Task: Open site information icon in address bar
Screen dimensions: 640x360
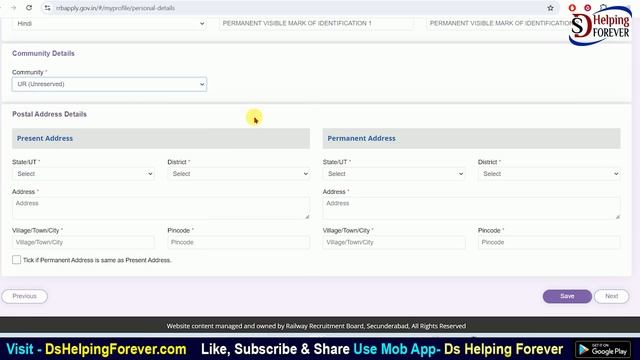Action: pyautogui.click(x=47, y=8)
